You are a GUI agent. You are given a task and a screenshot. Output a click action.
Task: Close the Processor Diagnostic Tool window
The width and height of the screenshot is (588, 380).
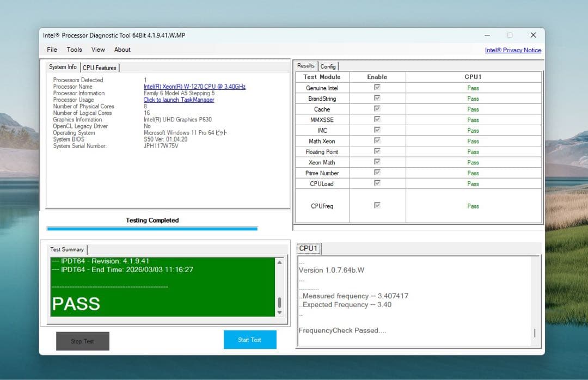tap(533, 35)
